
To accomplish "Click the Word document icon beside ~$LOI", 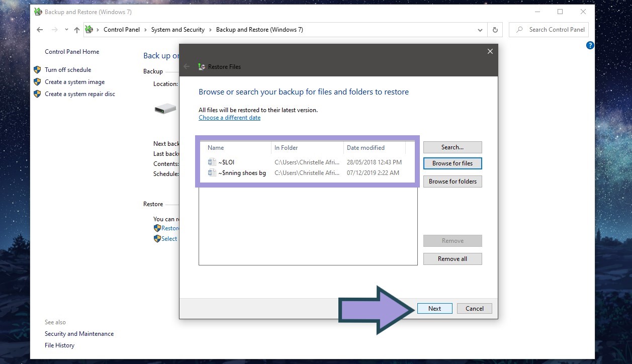I will pyautogui.click(x=212, y=162).
